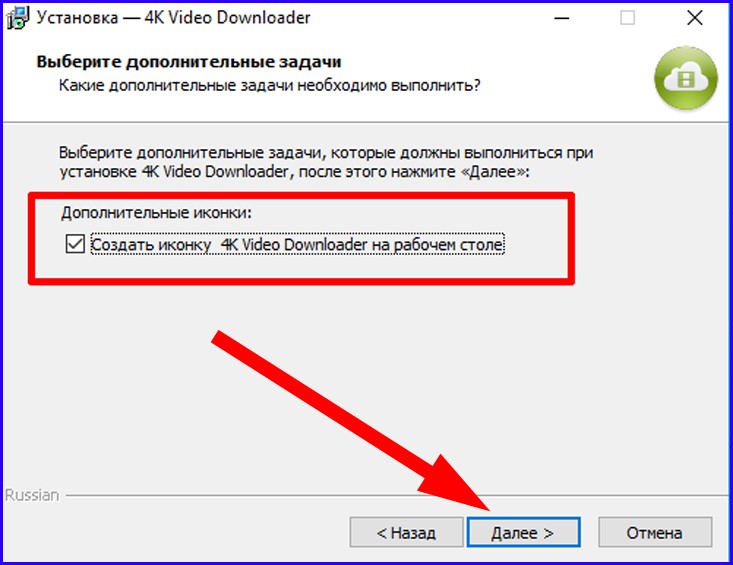The image size is (733, 565).
Task: Tick the desktop icon creation checkbox
Action: [75, 244]
